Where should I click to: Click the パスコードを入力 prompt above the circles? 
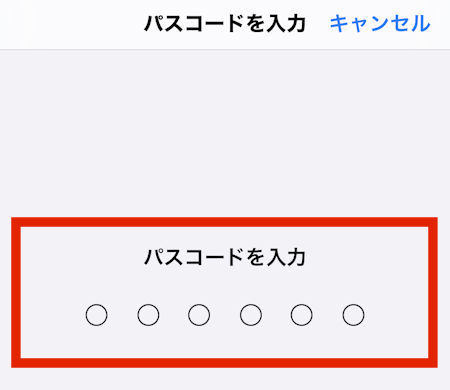click(x=225, y=257)
